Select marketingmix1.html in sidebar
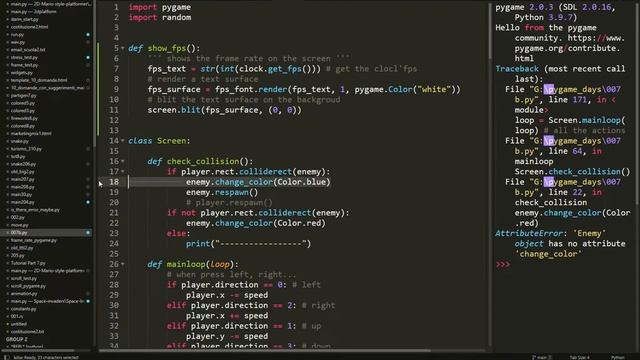Image resolution: width=640 pixels, height=360 pixels. 31,133
